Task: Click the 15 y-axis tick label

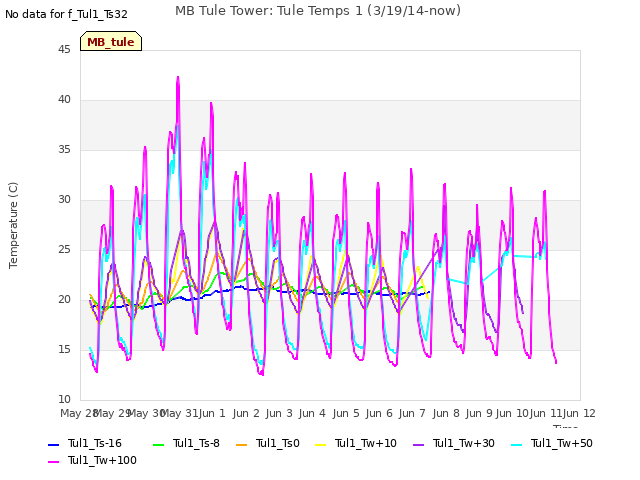Action: tap(64, 350)
